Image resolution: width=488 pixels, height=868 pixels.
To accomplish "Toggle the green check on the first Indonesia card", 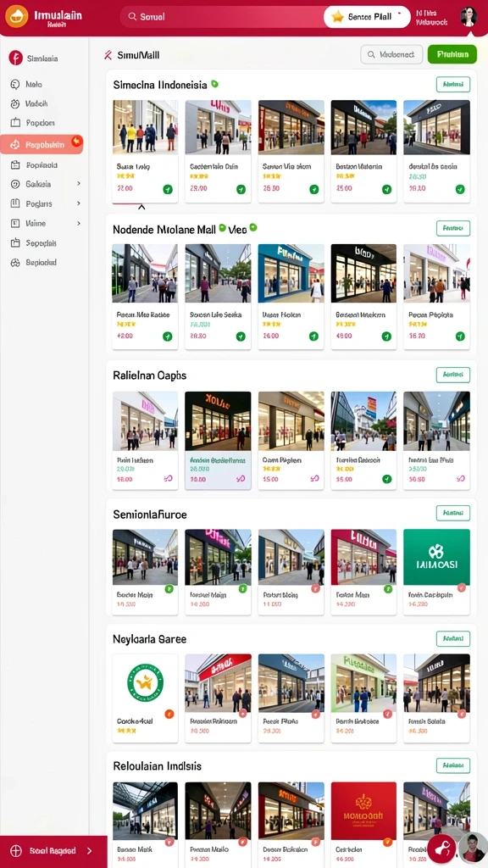I will (168, 189).
